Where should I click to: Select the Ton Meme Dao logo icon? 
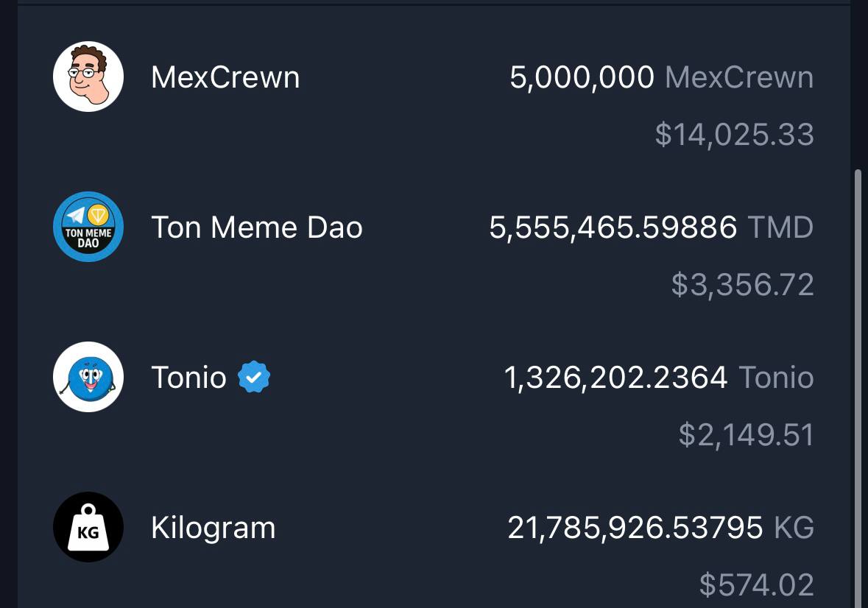[x=88, y=227]
